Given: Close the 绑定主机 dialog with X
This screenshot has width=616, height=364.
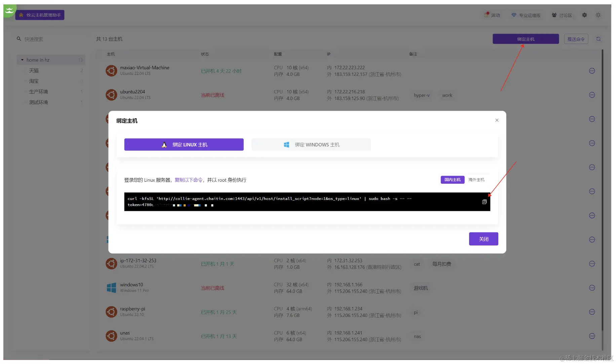Looking at the screenshot, I should pyautogui.click(x=497, y=120).
